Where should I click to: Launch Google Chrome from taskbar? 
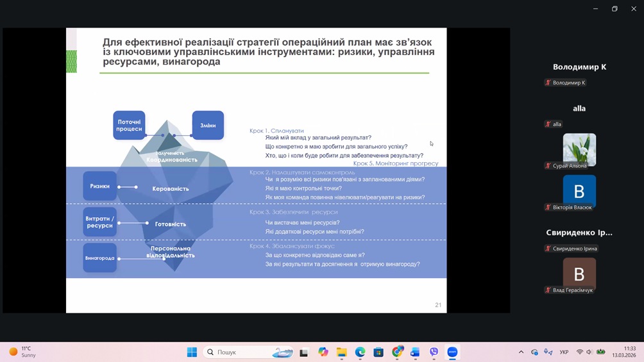397,352
